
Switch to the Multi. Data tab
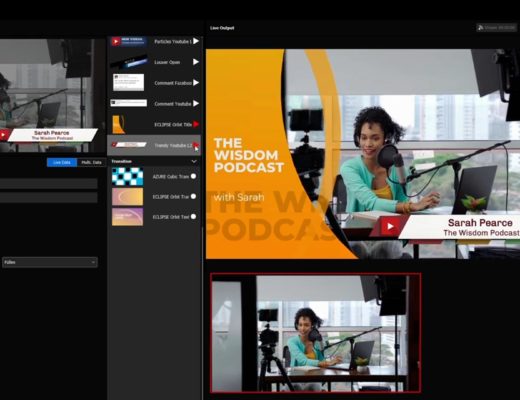(91, 162)
